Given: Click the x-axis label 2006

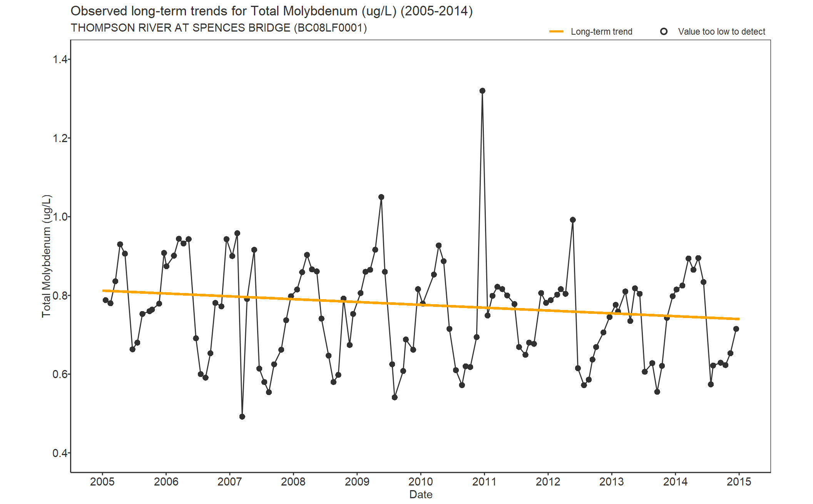Looking at the screenshot, I should [x=166, y=482].
